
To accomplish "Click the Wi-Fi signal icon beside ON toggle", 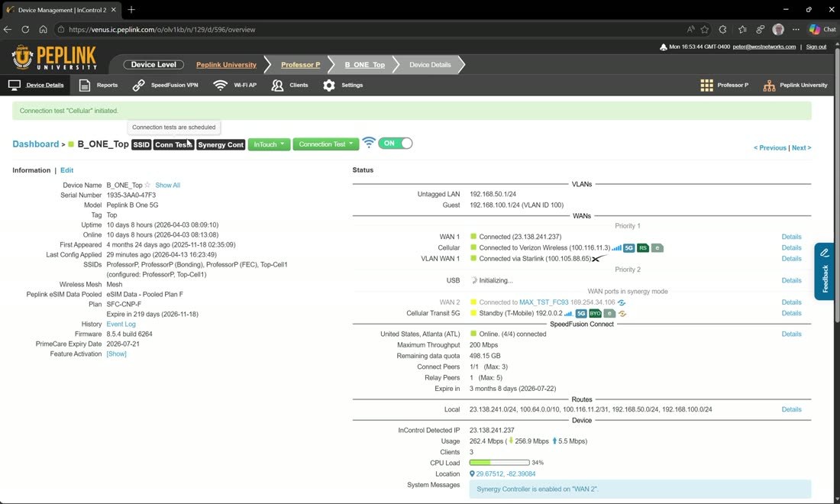I will click(369, 143).
